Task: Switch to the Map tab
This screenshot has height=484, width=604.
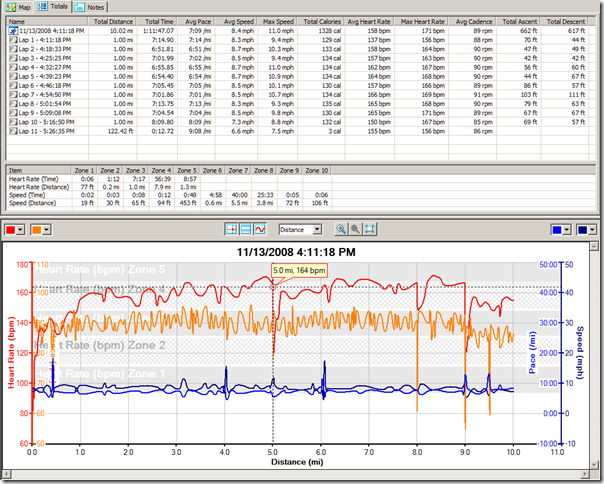Action: click(18, 6)
